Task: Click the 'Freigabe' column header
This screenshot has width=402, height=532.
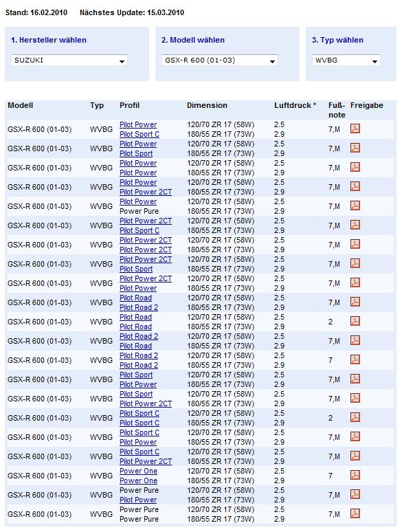Action: [367, 106]
